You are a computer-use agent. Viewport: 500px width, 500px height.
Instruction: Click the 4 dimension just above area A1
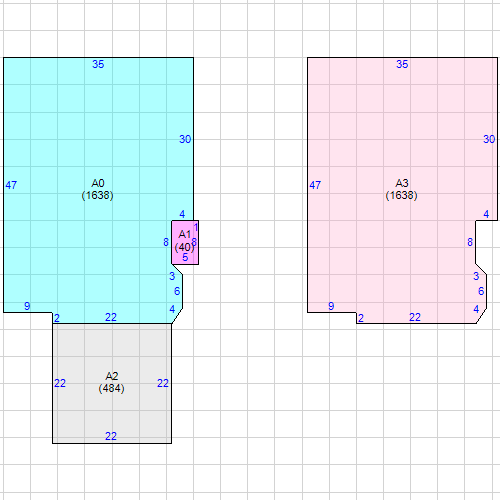tap(182, 214)
